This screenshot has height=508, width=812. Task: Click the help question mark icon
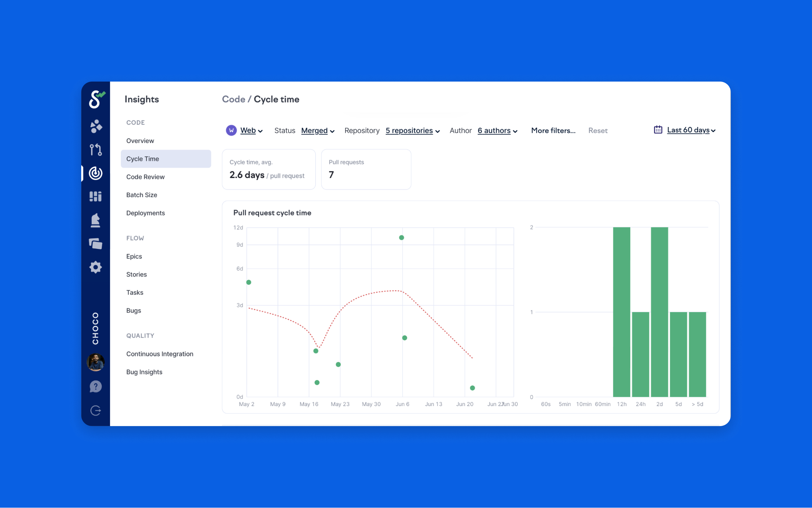(x=96, y=386)
